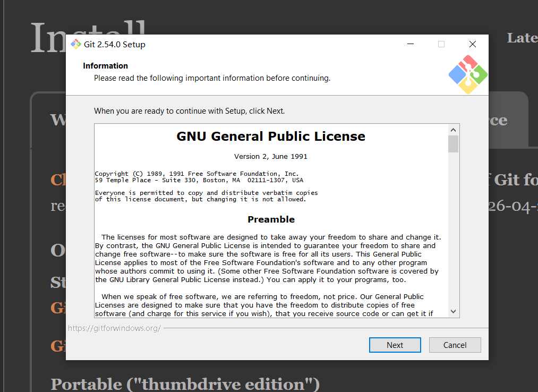Viewport: 538px width, 392px height.
Task: Click the 'Git 2.54.0 Setup' window title
Action: coord(115,45)
